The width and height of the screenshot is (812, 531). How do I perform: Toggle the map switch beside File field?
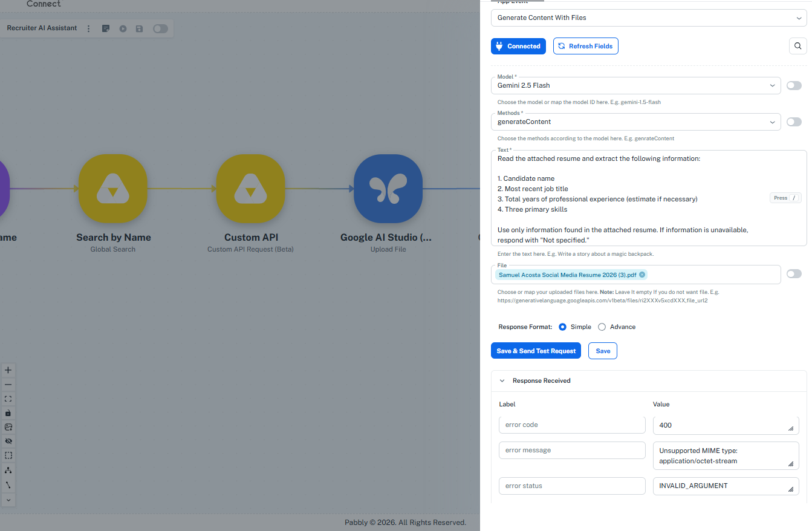794,274
